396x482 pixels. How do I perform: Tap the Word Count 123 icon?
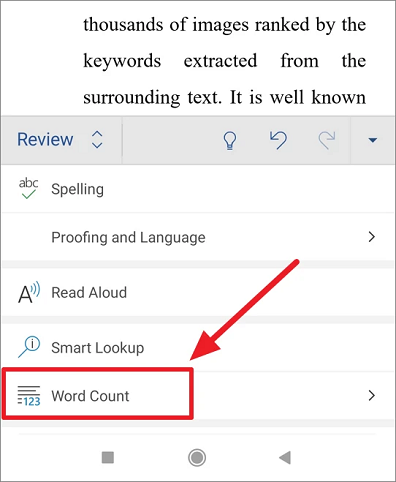pos(29,396)
